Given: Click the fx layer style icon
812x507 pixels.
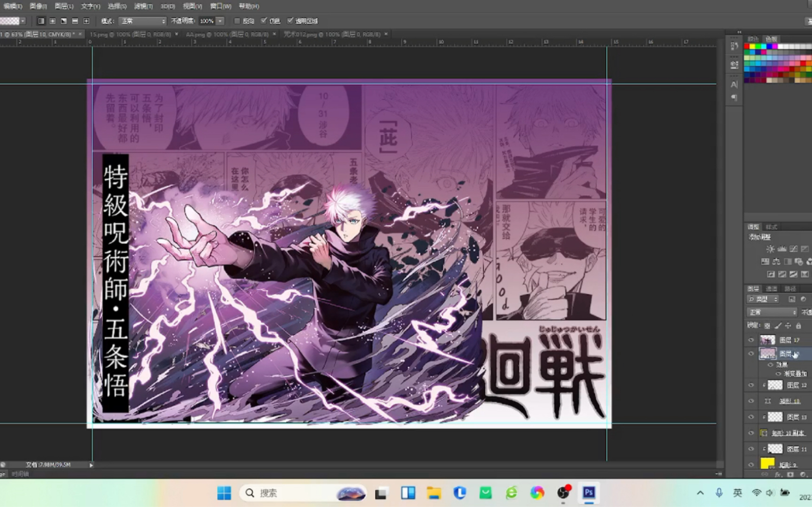Looking at the screenshot, I should pos(778,475).
